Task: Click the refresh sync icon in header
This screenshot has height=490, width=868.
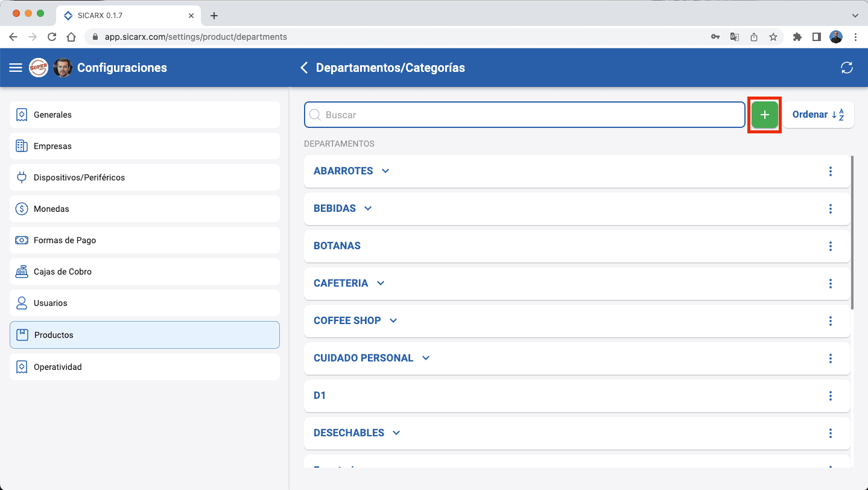Action: click(846, 68)
